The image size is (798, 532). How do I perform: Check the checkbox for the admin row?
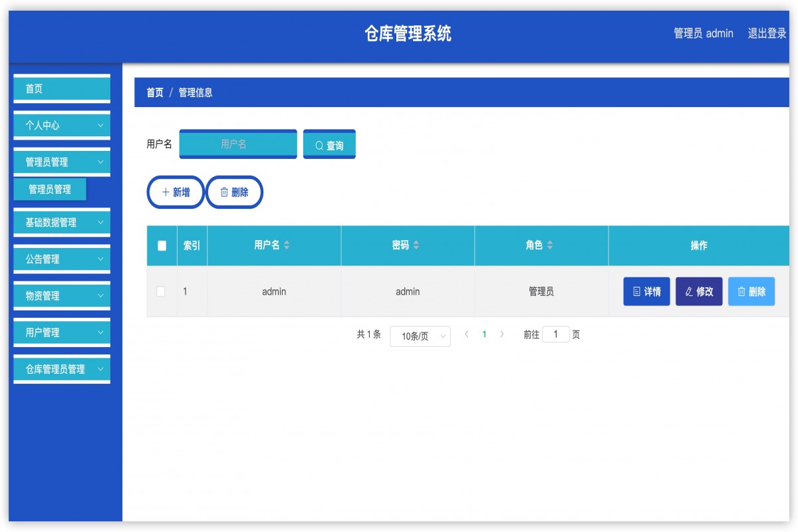[160, 291]
